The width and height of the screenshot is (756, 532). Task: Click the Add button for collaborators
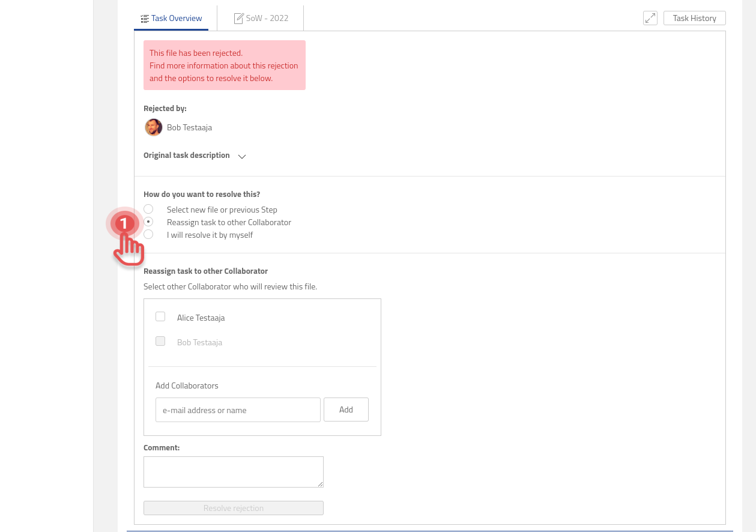pyautogui.click(x=346, y=409)
